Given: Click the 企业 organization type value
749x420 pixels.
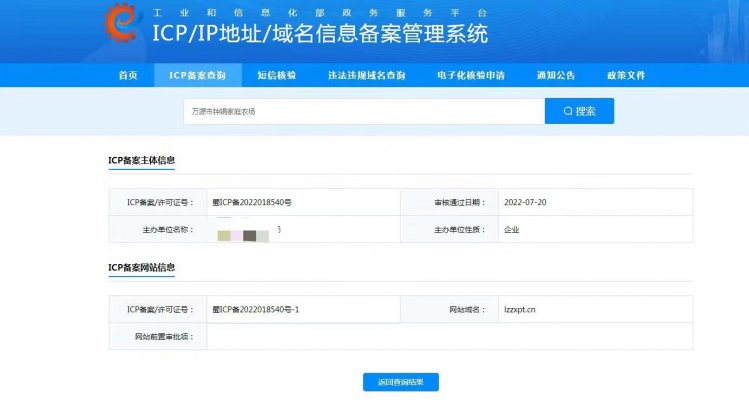Looking at the screenshot, I should click(x=512, y=229).
